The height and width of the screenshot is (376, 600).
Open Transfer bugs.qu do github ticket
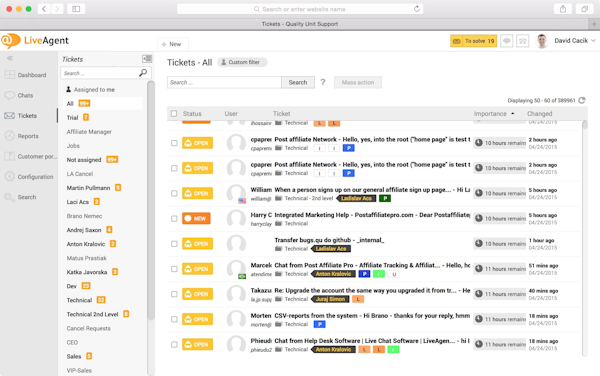329,240
